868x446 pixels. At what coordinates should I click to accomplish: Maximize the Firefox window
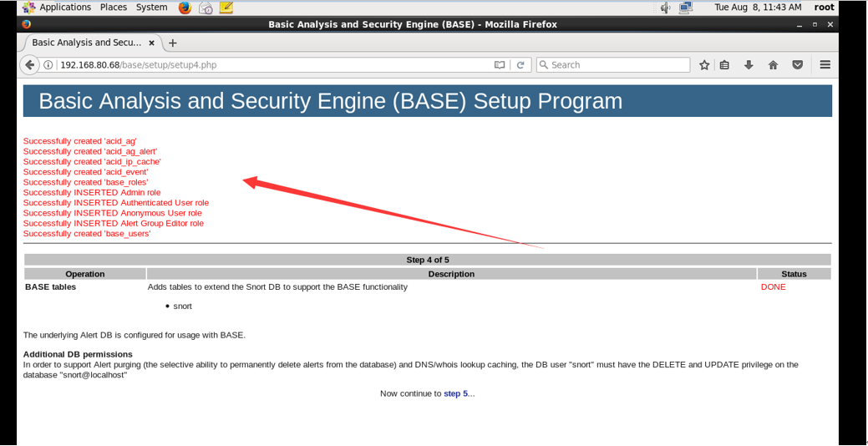pyautogui.click(x=815, y=24)
